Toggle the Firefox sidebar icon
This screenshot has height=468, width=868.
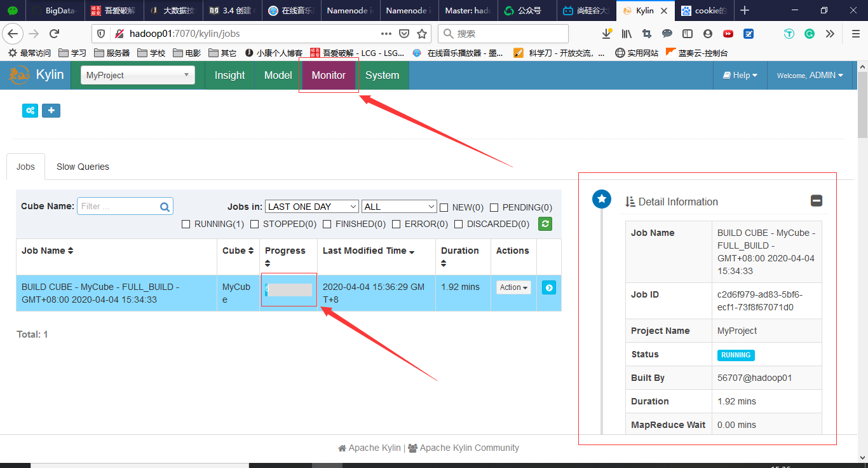tap(688, 34)
